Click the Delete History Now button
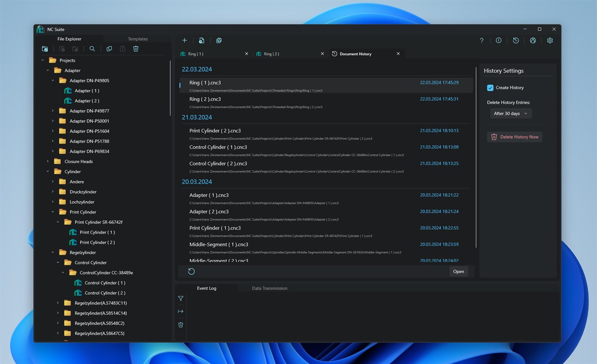597x364 pixels. pyautogui.click(x=514, y=136)
